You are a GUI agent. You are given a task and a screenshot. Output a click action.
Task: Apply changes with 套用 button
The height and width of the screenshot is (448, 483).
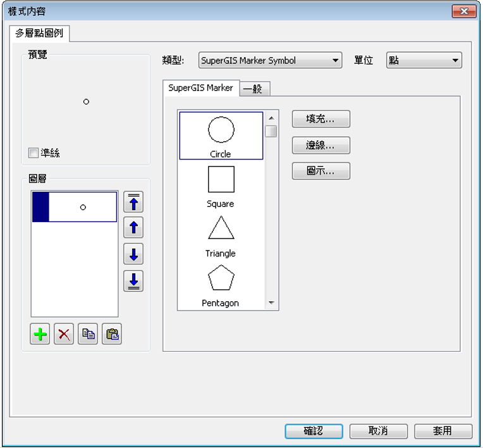[443, 431]
